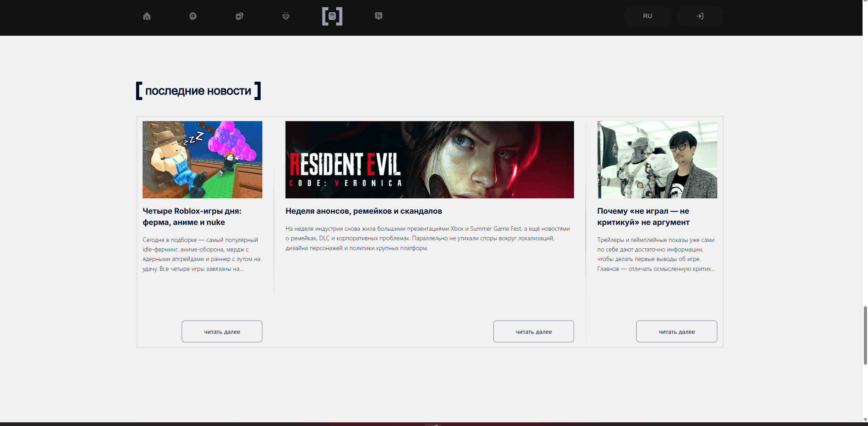Click the excerpt starting 'Сегодня в подборке'
This screenshot has width=868, height=426.
pos(201,254)
